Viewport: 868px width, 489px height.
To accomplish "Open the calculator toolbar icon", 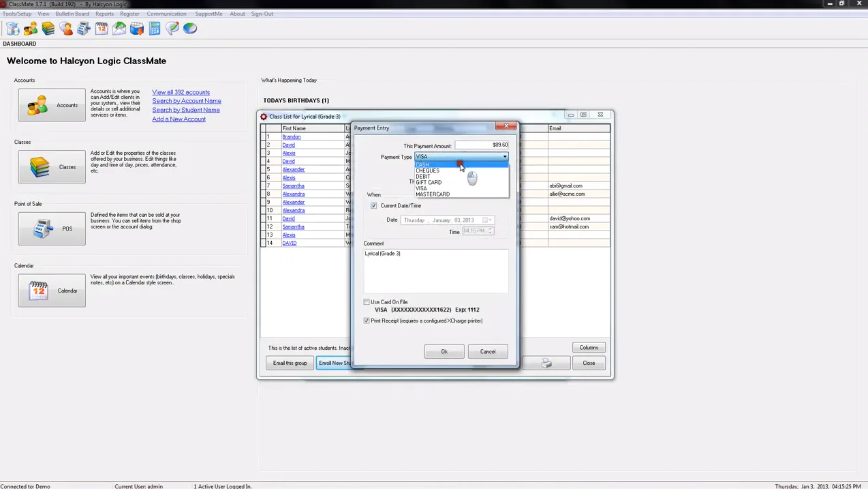I will coord(155,28).
